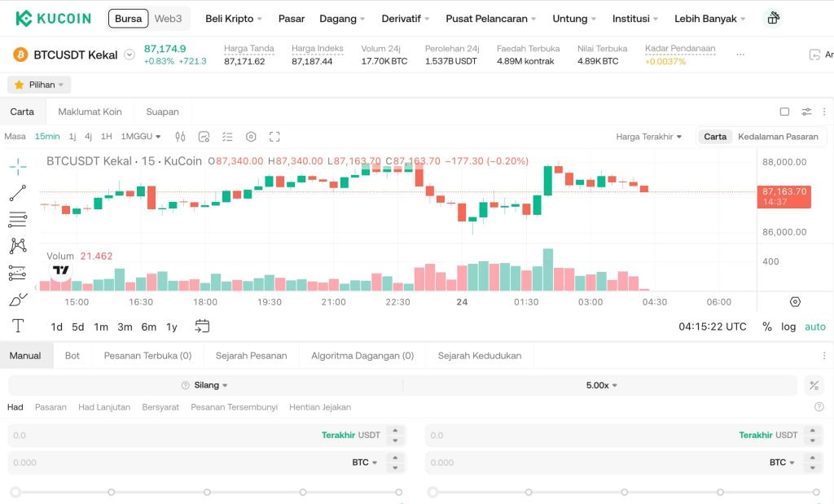834x504 pixels.
Task: Click the Pilihan favorites button
Action: click(39, 84)
